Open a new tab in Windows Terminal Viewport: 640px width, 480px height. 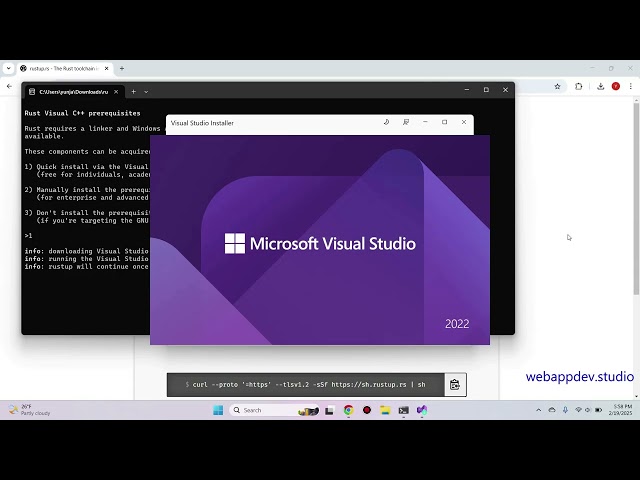(133, 92)
